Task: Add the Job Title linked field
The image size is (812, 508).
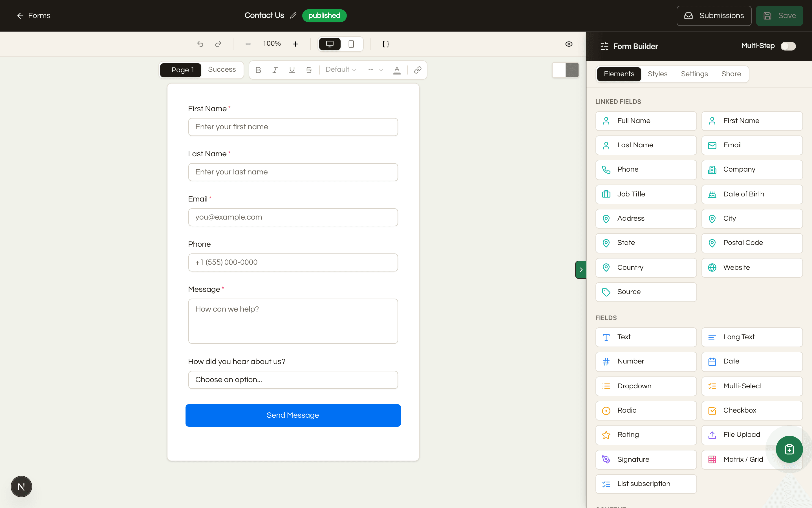Action: point(646,194)
